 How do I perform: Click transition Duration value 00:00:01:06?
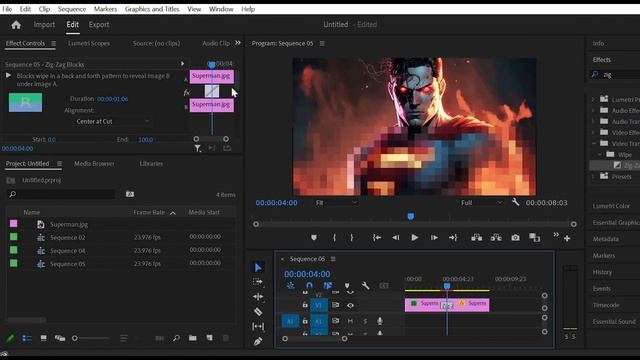[112, 99]
